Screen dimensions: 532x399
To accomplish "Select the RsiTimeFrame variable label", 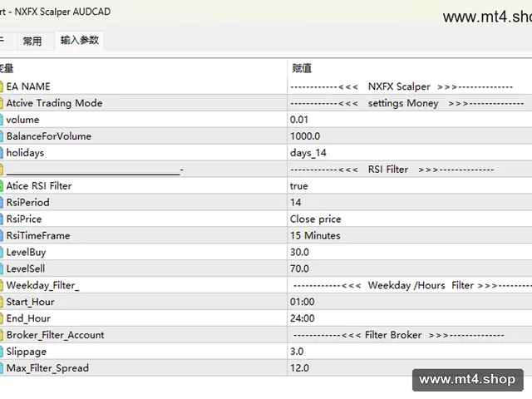I will [38, 235].
